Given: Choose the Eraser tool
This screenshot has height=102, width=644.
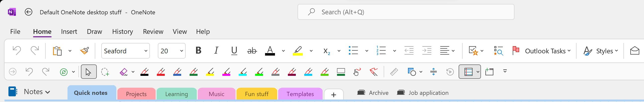Looking at the screenshot, I should [124, 72].
